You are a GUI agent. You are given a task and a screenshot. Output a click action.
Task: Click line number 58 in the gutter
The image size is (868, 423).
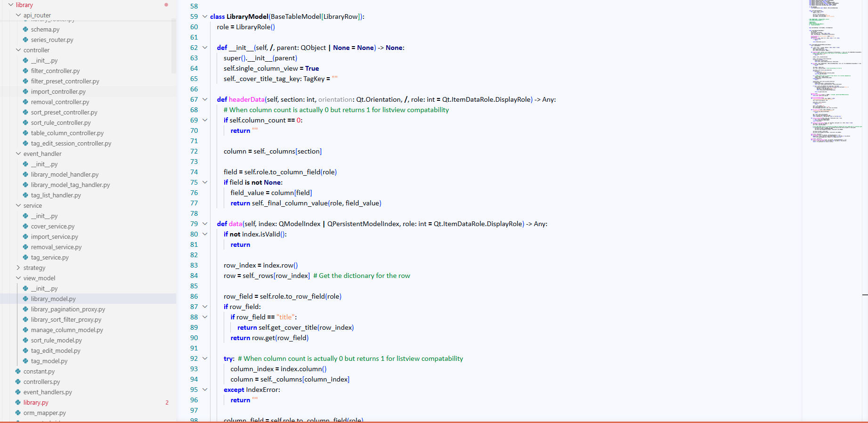point(194,6)
